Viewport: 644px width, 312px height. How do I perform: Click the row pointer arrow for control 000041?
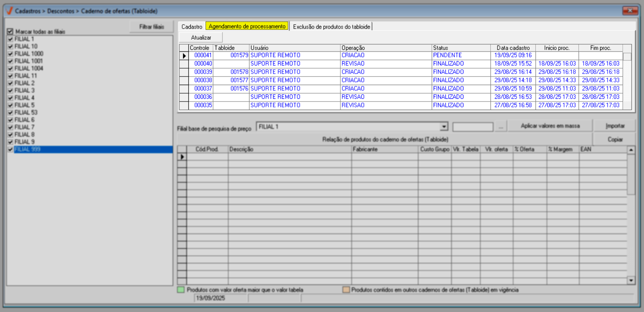coord(184,56)
